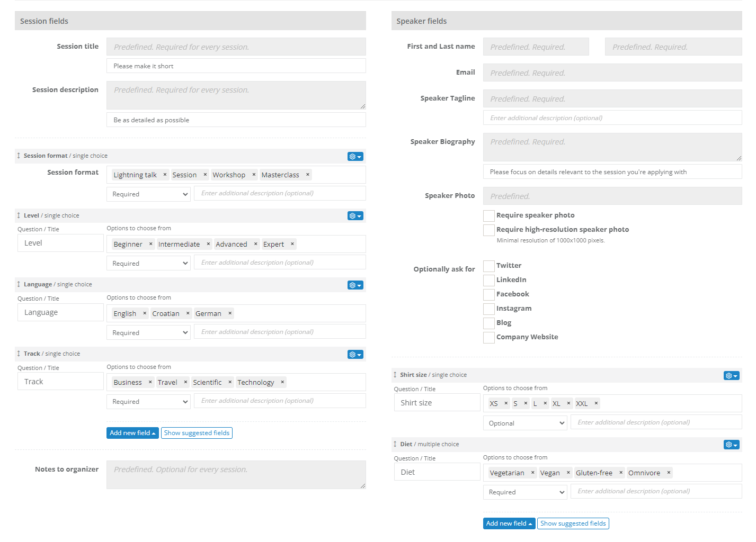
Task: Open the Optional dropdown for Shirt size
Action: 524,423
